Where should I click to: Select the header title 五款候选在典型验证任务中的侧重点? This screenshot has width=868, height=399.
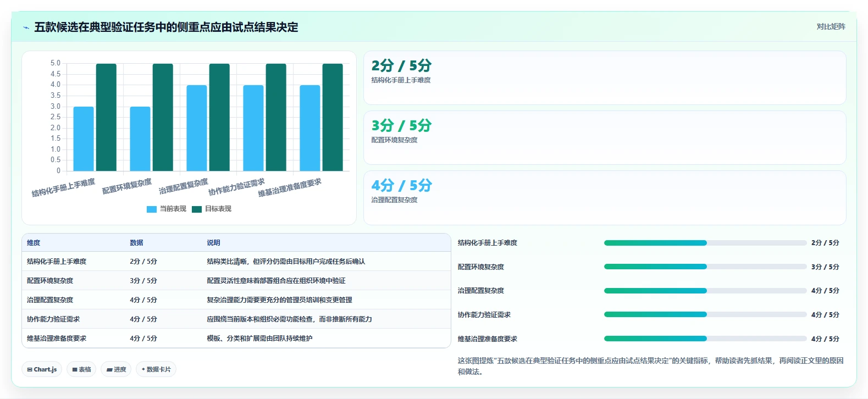point(166,27)
